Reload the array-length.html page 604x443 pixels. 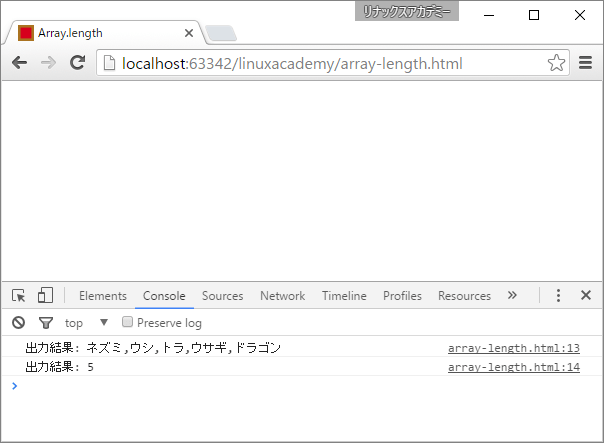77,62
